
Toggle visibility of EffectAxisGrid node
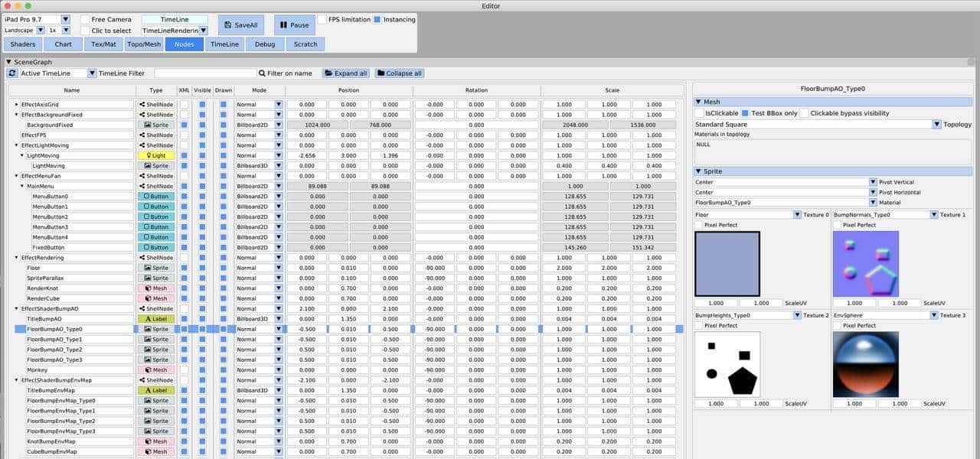pos(201,104)
